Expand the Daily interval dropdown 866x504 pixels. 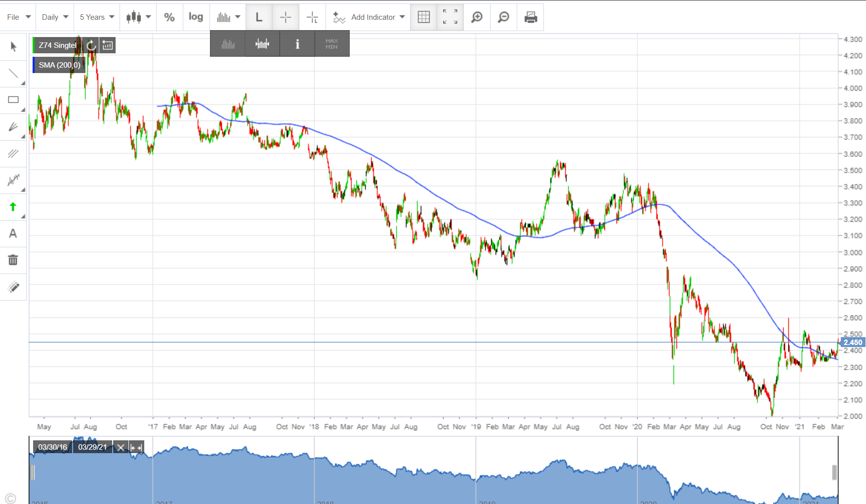55,17
